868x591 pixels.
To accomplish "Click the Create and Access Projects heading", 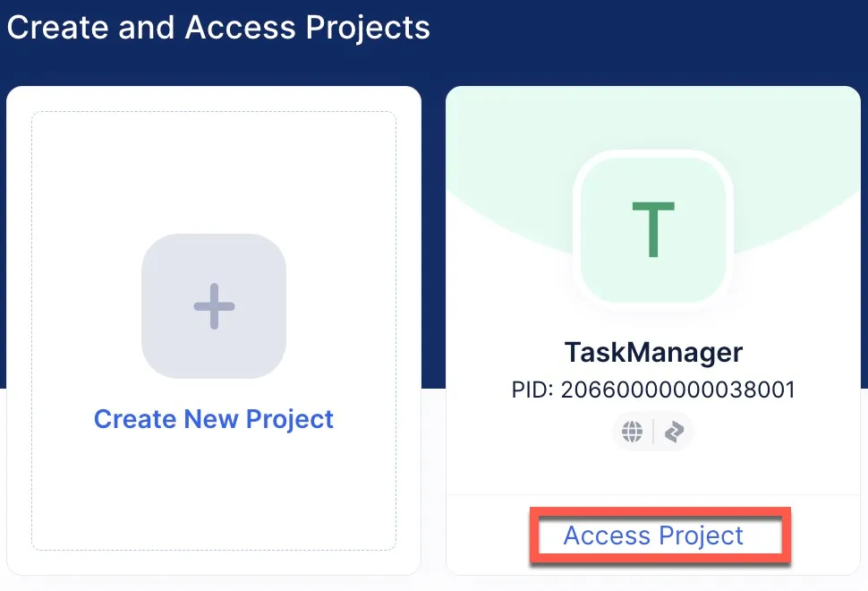I will pyautogui.click(x=218, y=27).
